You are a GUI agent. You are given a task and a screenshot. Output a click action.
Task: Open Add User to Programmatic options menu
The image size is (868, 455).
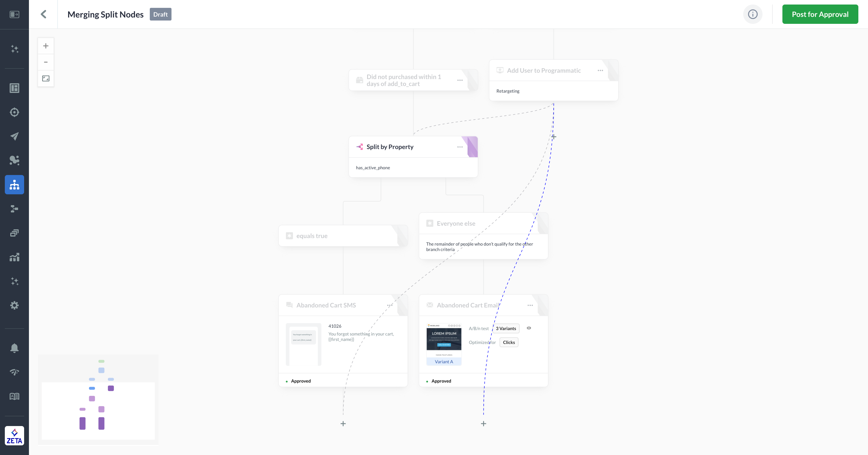(600, 71)
